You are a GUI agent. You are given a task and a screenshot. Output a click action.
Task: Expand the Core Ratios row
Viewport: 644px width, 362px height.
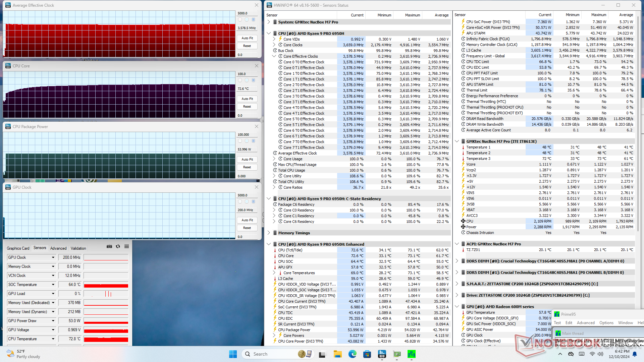[274, 187]
